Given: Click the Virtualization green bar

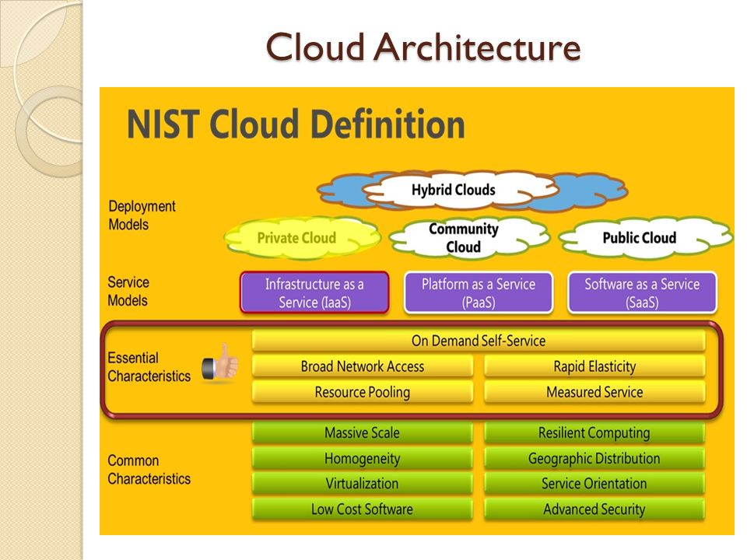Looking at the screenshot, I should point(363,483).
